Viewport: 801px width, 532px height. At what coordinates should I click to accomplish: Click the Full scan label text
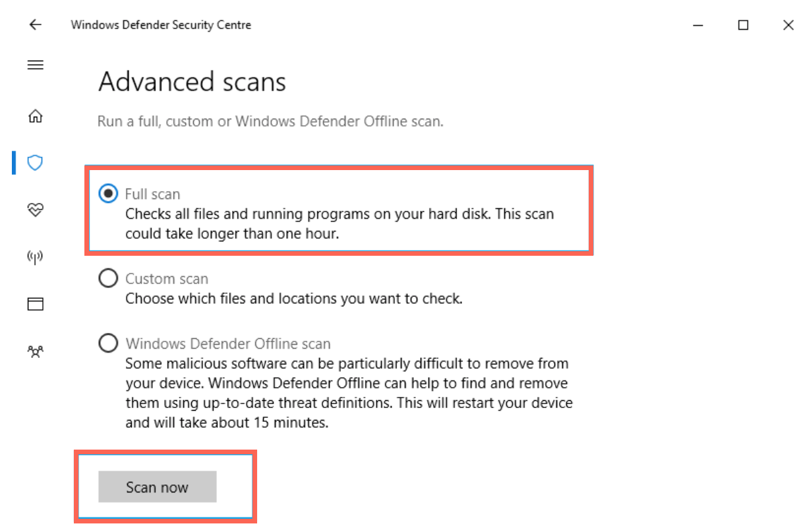152,194
